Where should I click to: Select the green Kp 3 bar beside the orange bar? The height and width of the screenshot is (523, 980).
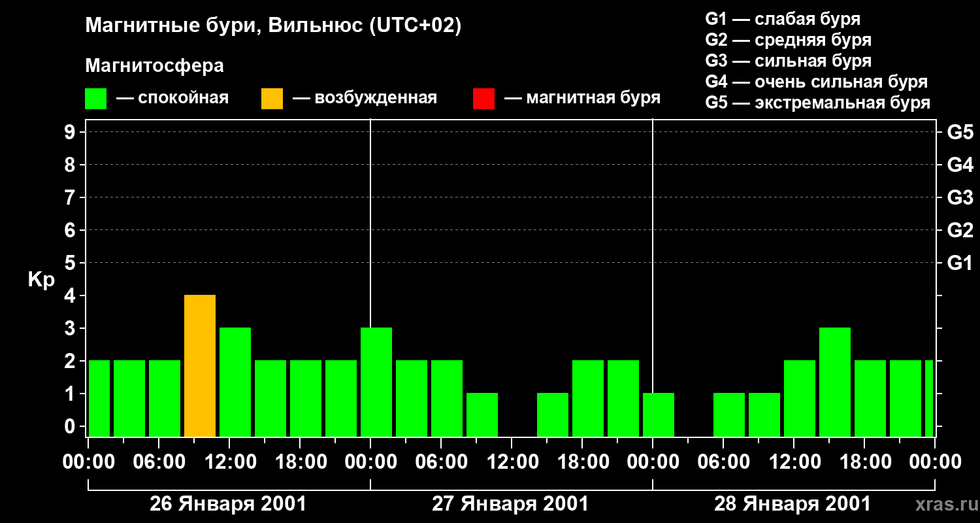coord(235,382)
